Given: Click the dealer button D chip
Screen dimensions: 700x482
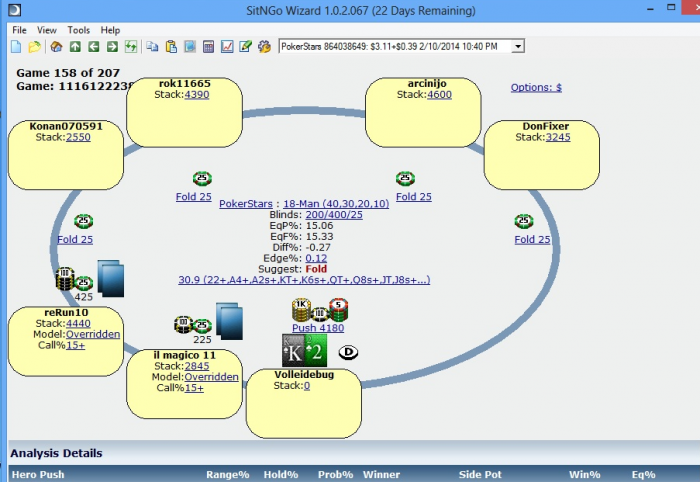Looking at the screenshot, I should point(348,353).
